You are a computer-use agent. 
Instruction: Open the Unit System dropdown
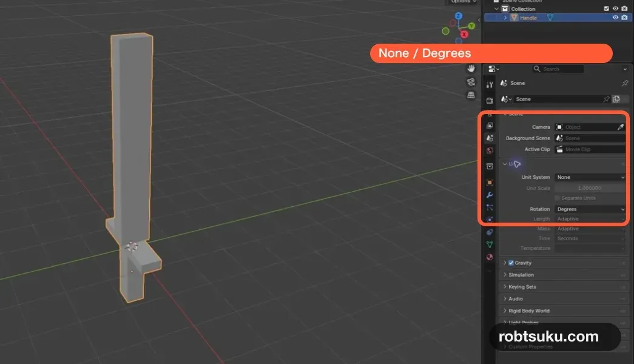point(590,177)
